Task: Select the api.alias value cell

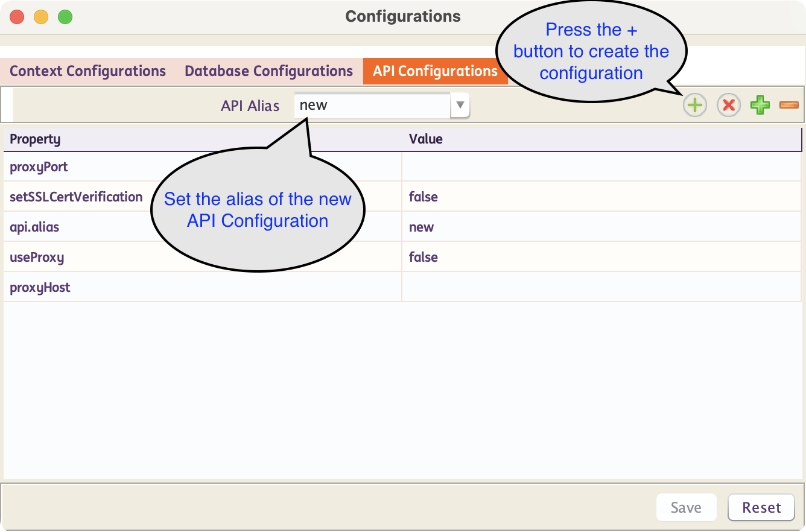Action: pyautogui.click(x=601, y=227)
